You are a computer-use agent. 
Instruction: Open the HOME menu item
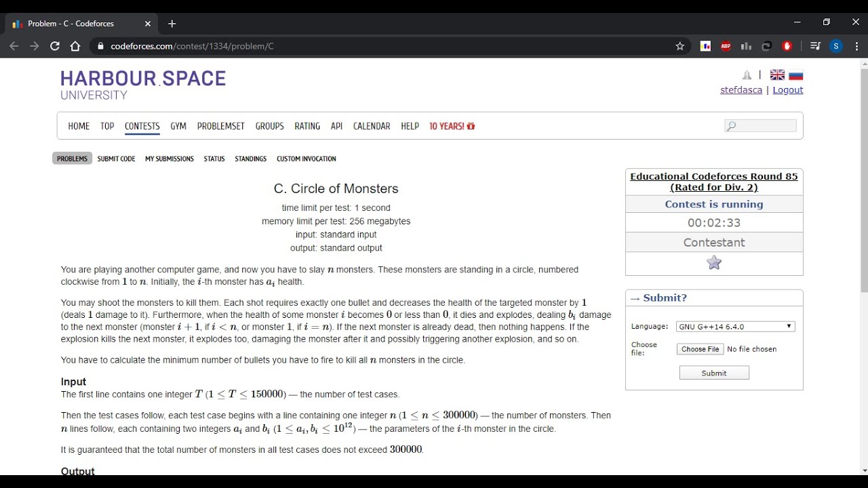point(79,126)
